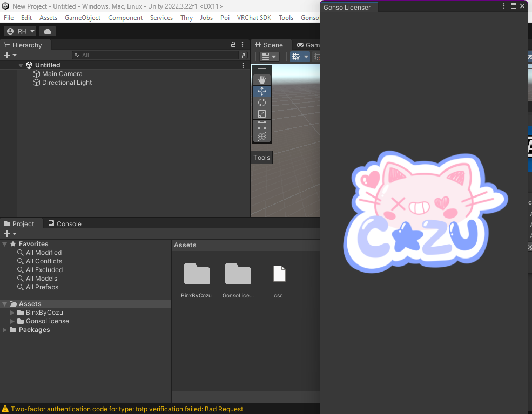Toggle Y-axis grid visibility in Scene
This screenshot has width=532, height=414.
pyautogui.click(x=296, y=57)
